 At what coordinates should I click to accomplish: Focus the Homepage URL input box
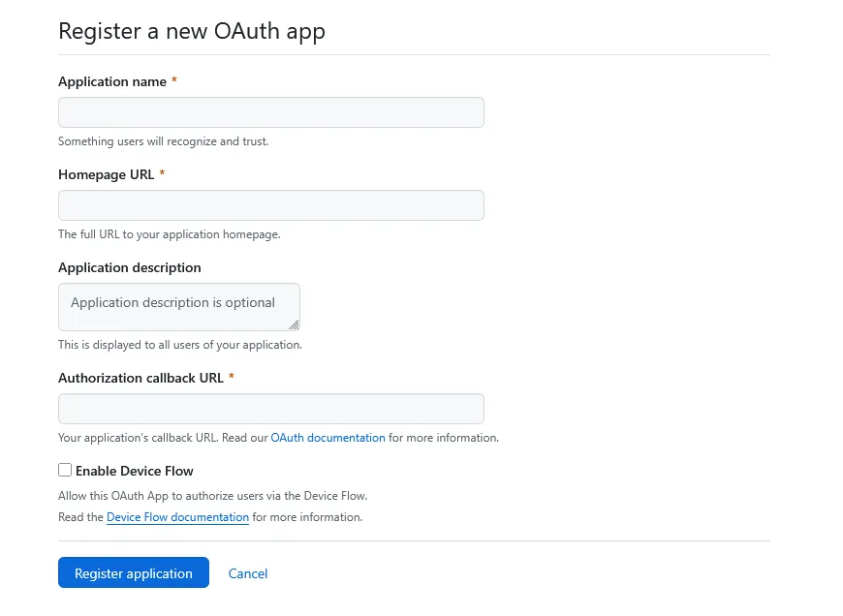(271, 205)
